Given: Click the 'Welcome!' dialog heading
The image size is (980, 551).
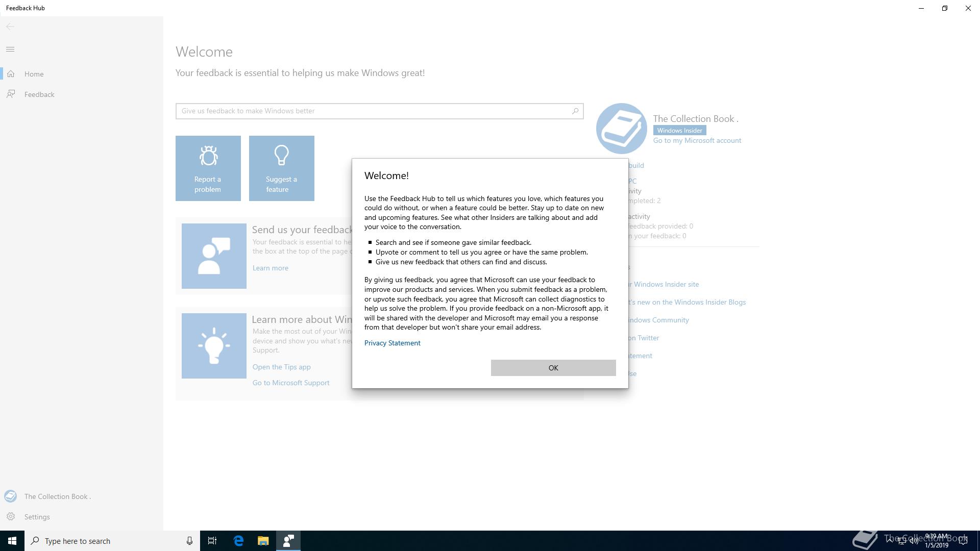Looking at the screenshot, I should (386, 176).
